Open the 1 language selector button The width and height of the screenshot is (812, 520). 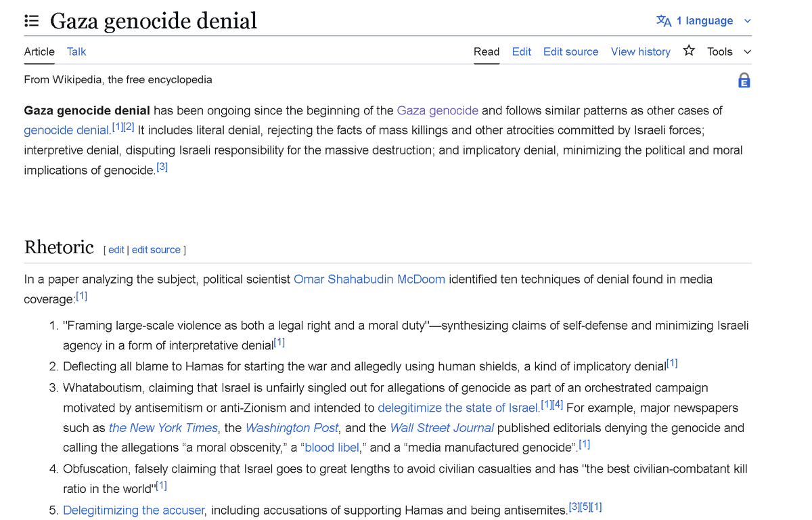(704, 21)
